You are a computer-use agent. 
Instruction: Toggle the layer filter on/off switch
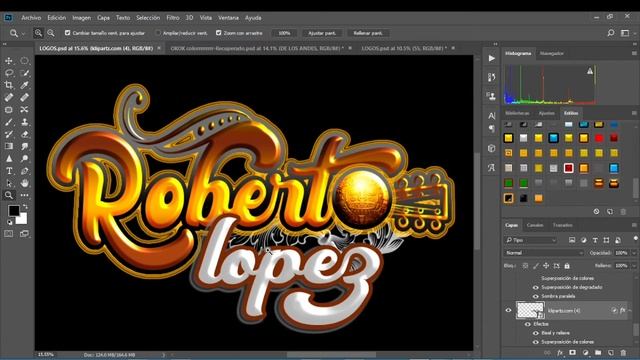[x=635, y=238]
